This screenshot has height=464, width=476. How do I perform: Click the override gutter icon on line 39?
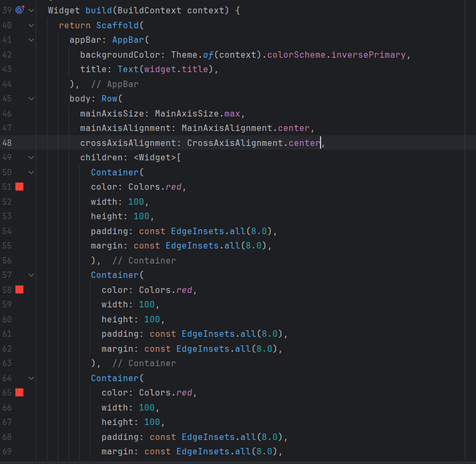pyautogui.click(x=20, y=10)
